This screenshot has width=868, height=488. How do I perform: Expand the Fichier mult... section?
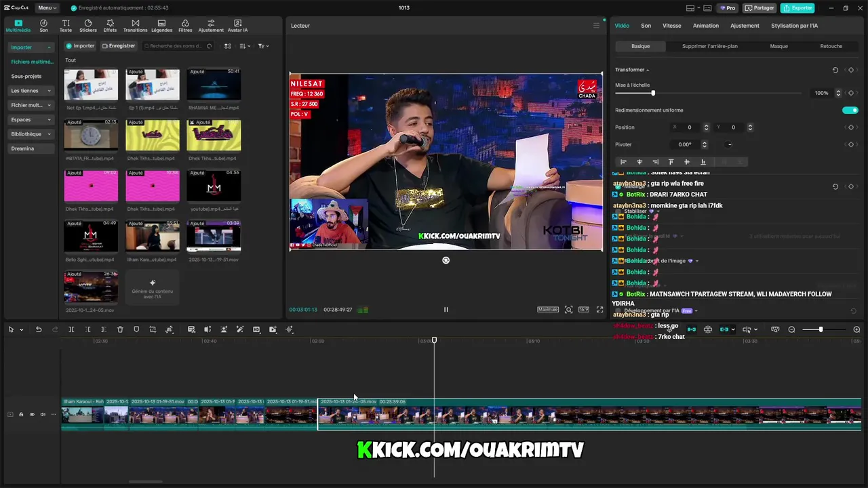click(x=49, y=105)
